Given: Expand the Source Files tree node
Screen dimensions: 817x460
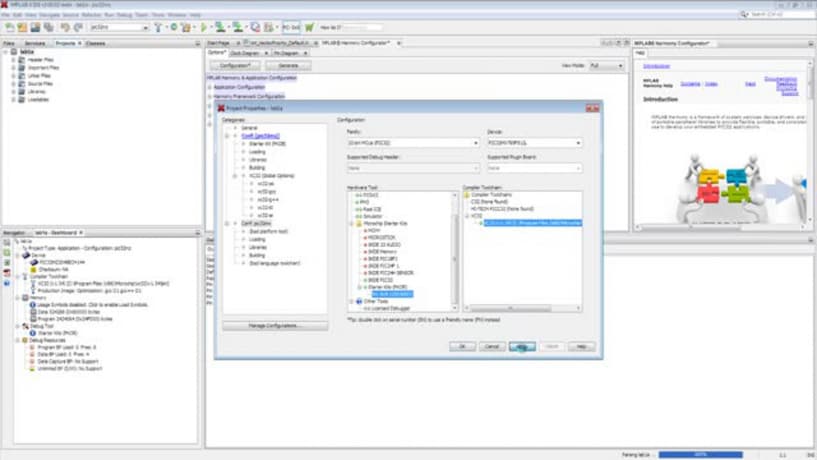Looking at the screenshot, I should pos(13,84).
